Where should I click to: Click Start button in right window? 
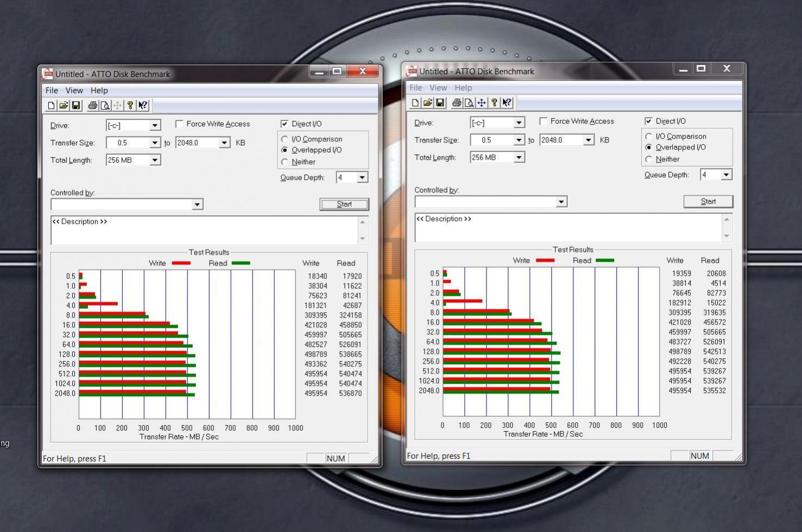(709, 201)
